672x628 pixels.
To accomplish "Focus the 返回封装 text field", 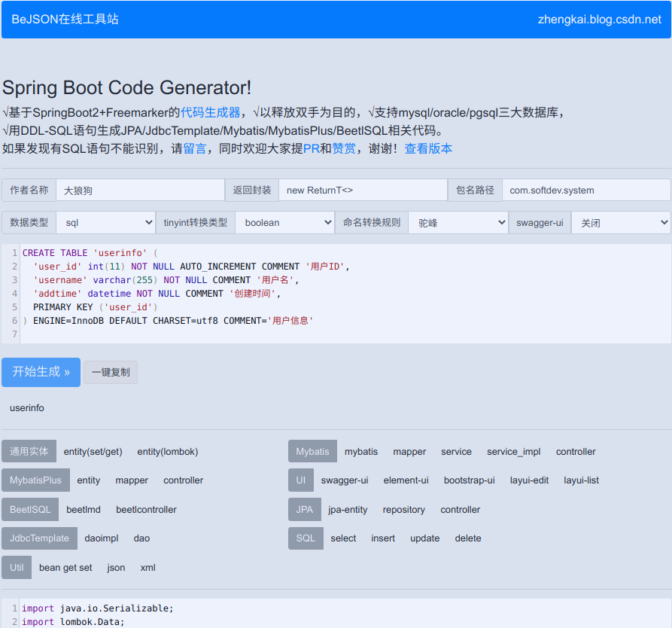I will click(363, 191).
